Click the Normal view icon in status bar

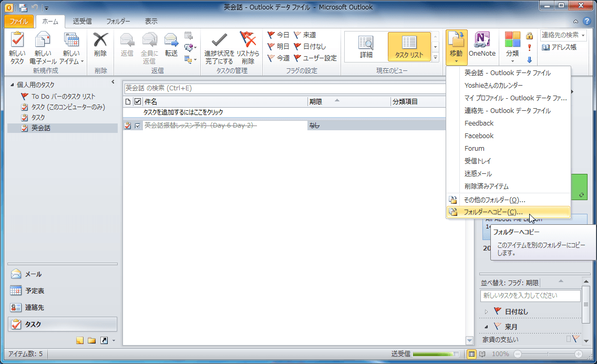point(472,354)
